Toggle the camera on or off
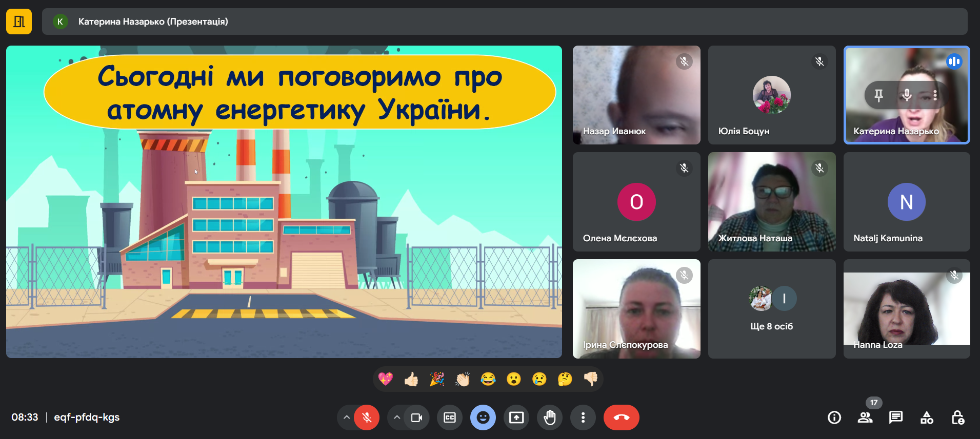Screen dimensions: 980x439 [x=416, y=418]
